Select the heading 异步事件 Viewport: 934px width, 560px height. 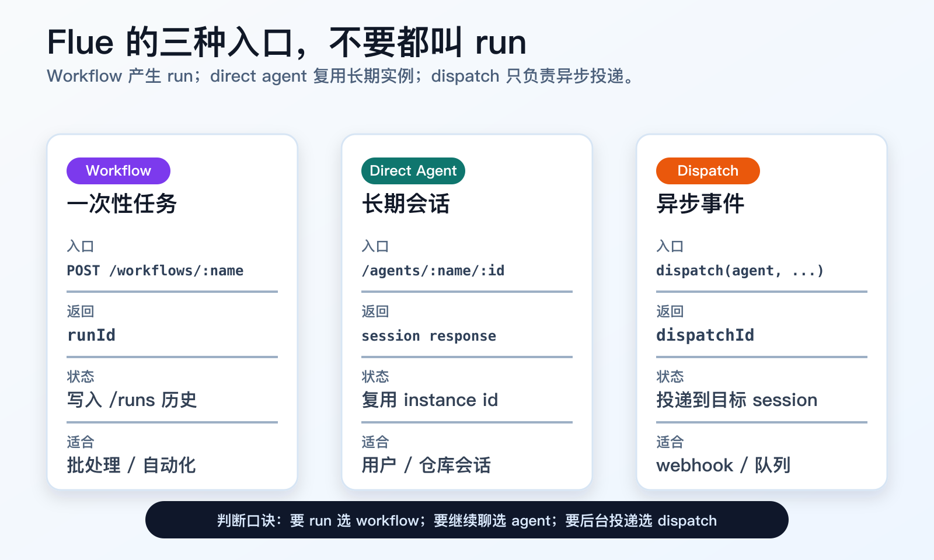tap(700, 204)
